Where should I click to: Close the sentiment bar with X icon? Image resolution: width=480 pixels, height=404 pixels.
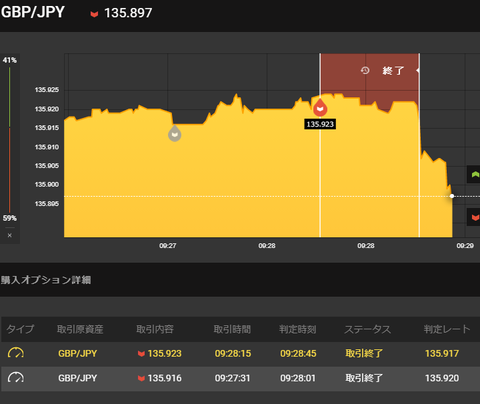click(10, 235)
